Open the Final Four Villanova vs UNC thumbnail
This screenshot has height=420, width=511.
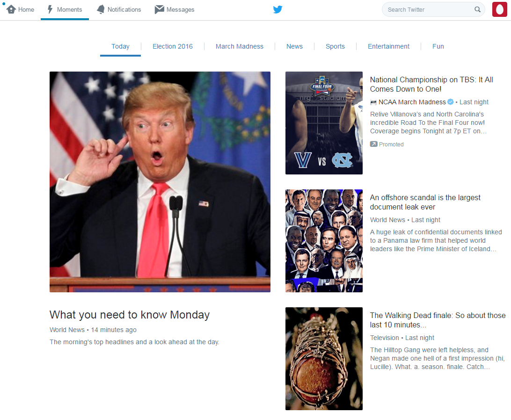click(324, 123)
